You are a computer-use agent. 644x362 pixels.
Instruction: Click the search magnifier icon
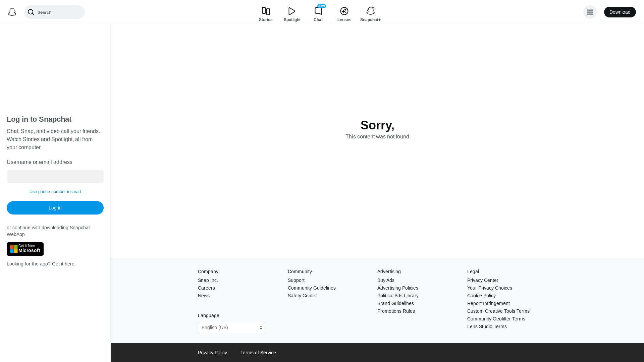tap(31, 12)
